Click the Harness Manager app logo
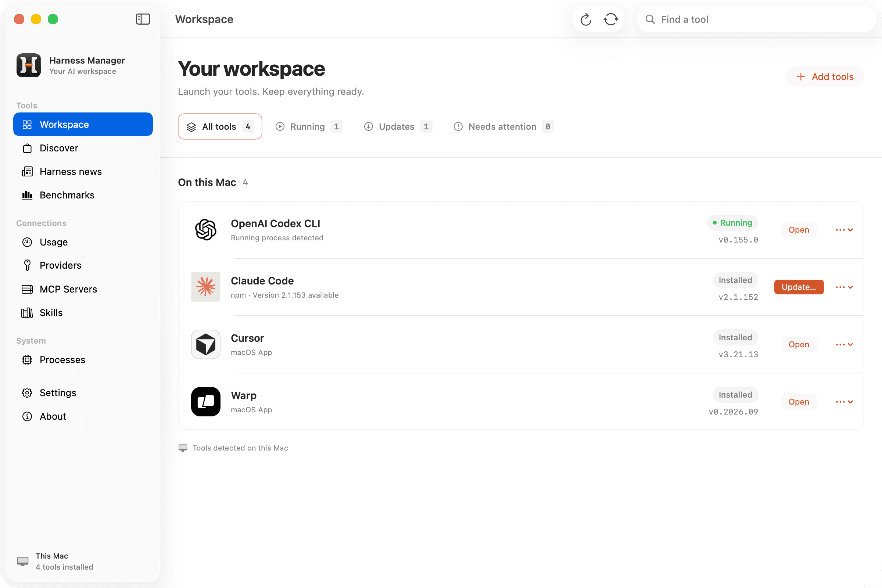This screenshot has height=588, width=882. tap(29, 65)
